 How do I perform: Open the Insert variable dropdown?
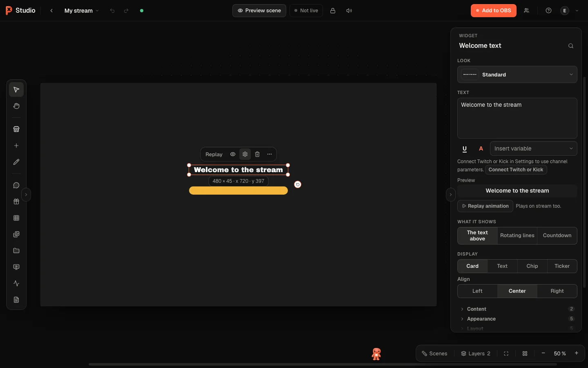534,148
